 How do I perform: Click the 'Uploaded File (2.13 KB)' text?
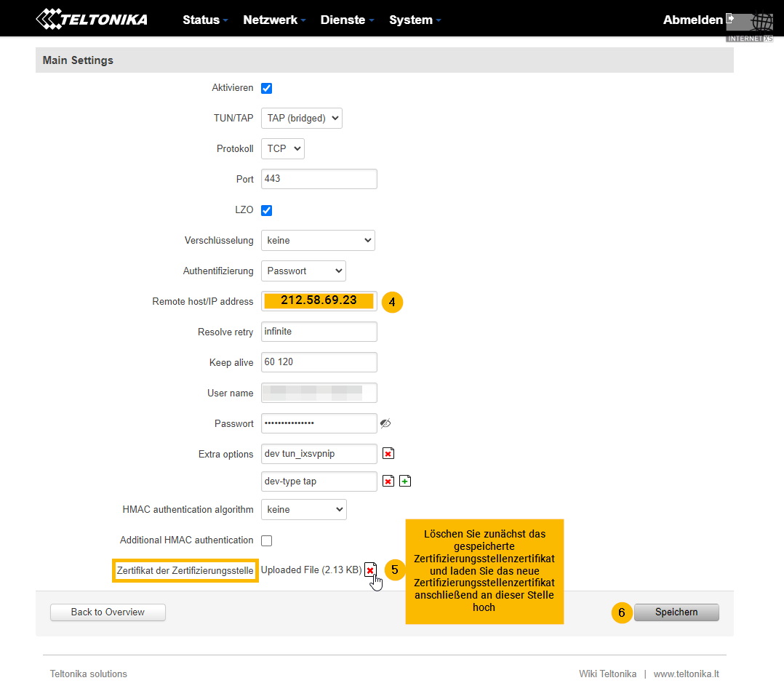click(311, 570)
